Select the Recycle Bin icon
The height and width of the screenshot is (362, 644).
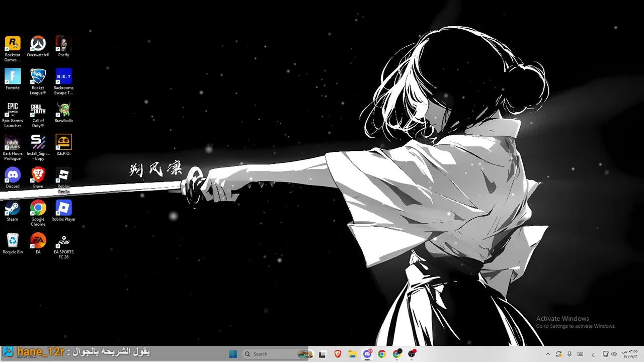(13, 243)
